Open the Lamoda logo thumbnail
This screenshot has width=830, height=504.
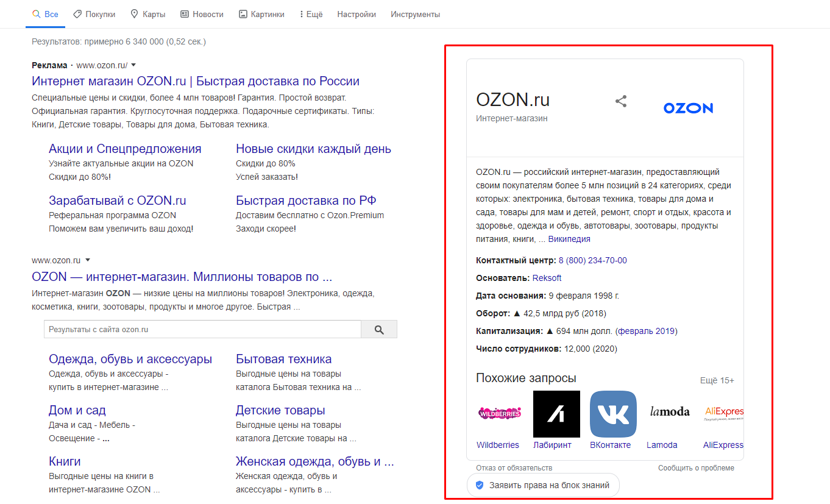point(670,412)
